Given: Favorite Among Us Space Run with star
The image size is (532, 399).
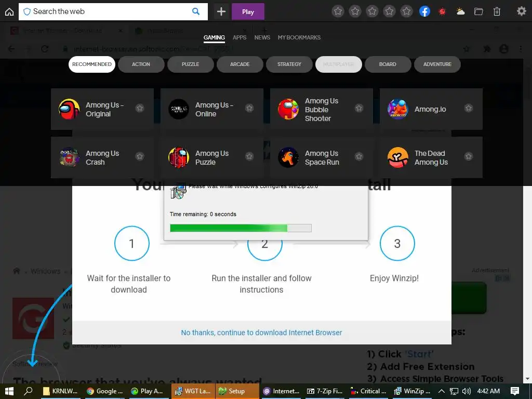Looking at the screenshot, I should (x=359, y=156).
